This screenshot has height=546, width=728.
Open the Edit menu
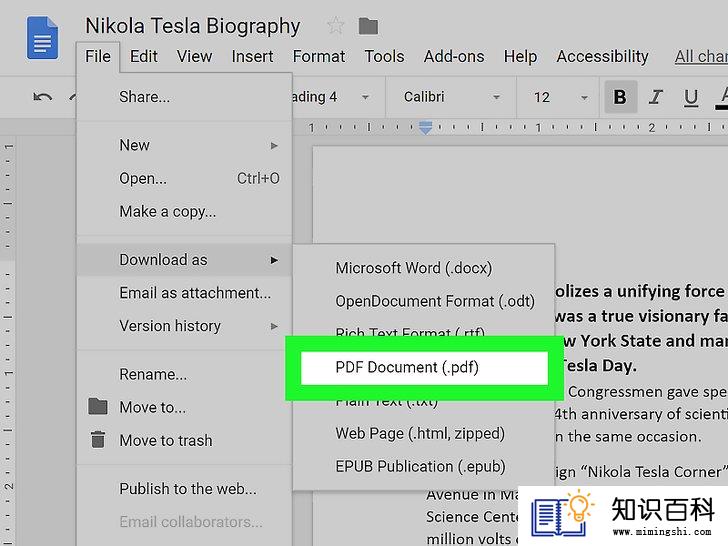tap(143, 57)
